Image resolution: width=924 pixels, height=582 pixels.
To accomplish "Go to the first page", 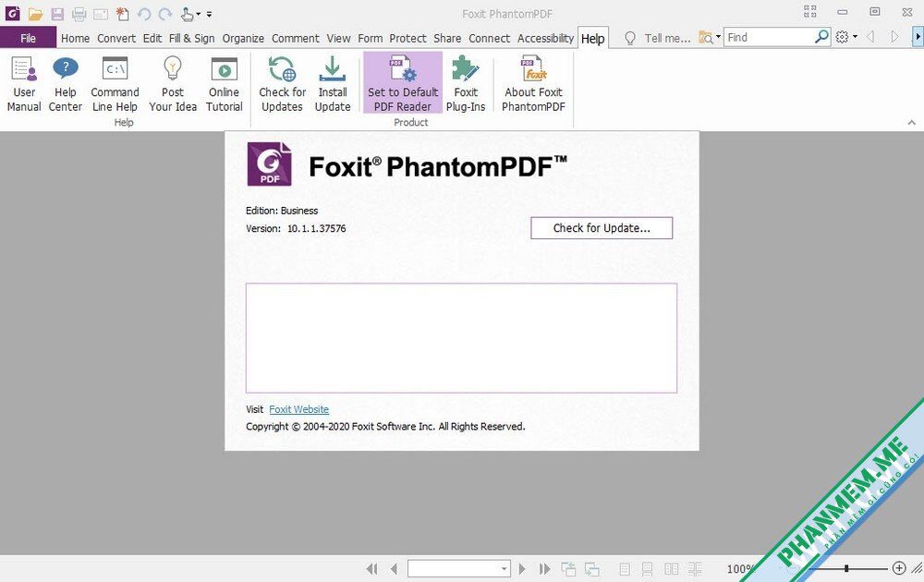I will click(x=371, y=568).
